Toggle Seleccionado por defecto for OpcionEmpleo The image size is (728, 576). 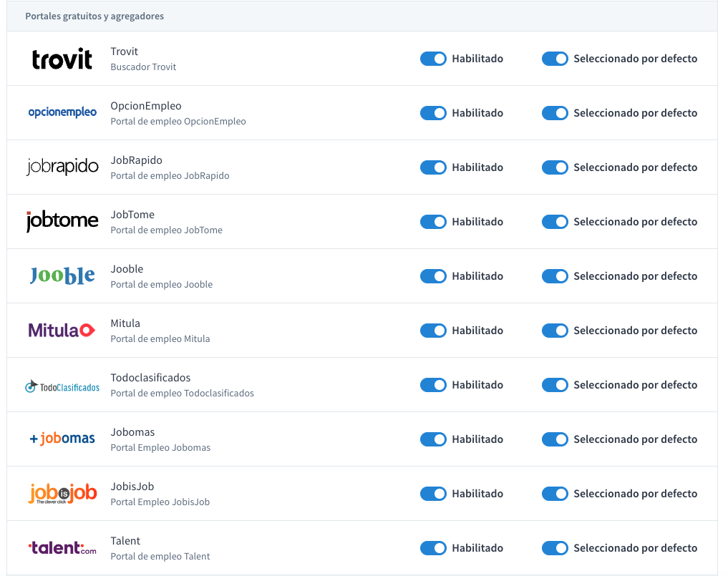tap(555, 113)
